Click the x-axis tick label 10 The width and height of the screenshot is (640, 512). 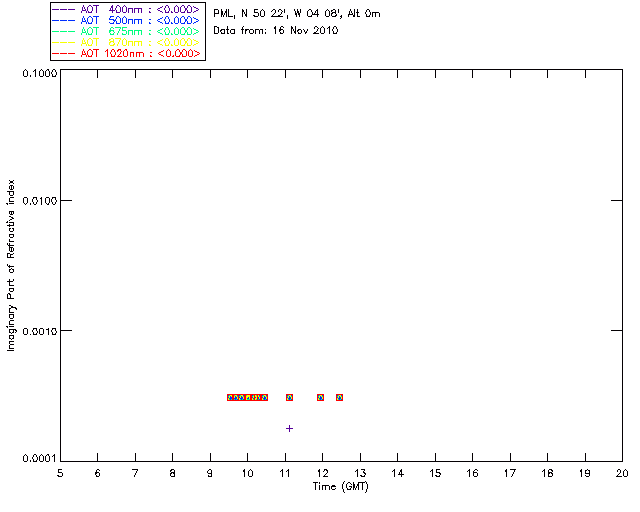pos(247,473)
